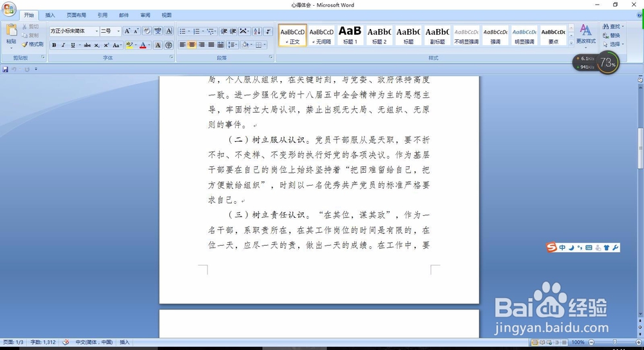Apply the 无间隔 (No Spacing) style
This screenshot has width=644, height=350.
tap(321, 35)
